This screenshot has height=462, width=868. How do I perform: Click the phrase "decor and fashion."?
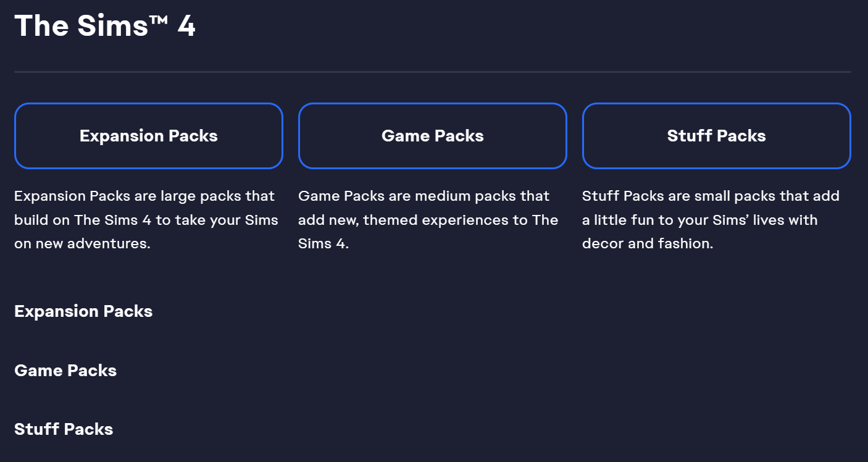click(x=648, y=244)
